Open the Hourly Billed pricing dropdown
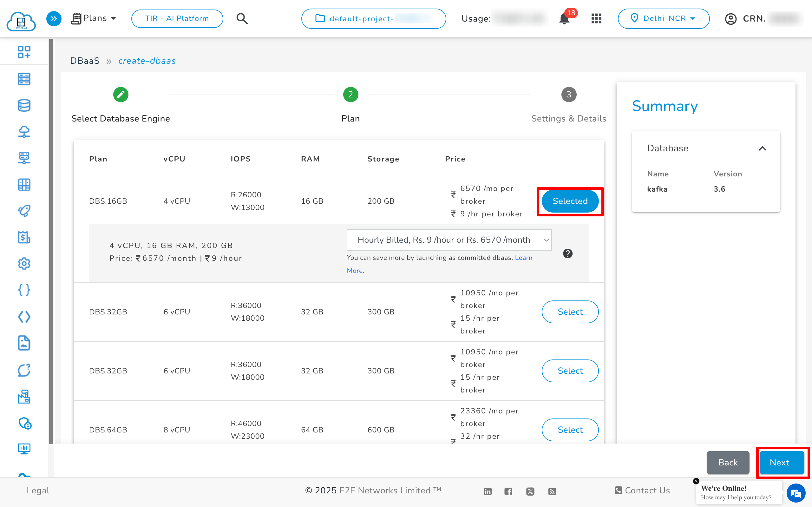The width and height of the screenshot is (812, 507). 449,240
